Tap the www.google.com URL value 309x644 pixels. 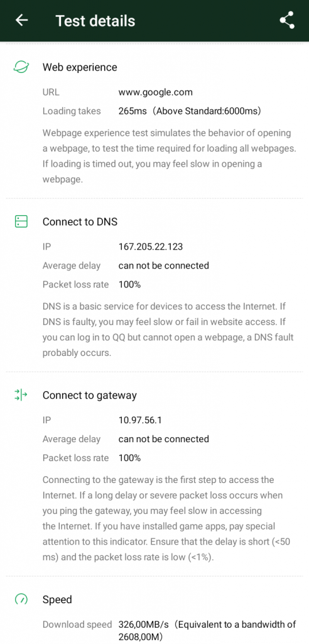pyautogui.click(x=155, y=92)
